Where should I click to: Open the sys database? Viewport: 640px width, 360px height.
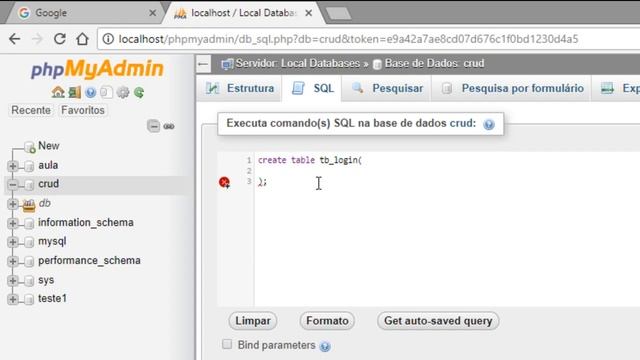click(x=46, y=280)
